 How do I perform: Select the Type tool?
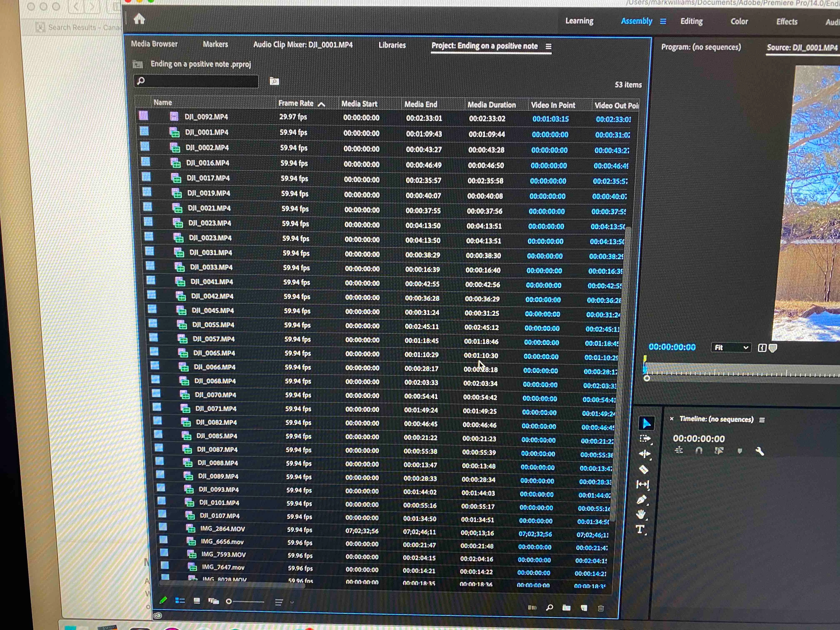640,529
